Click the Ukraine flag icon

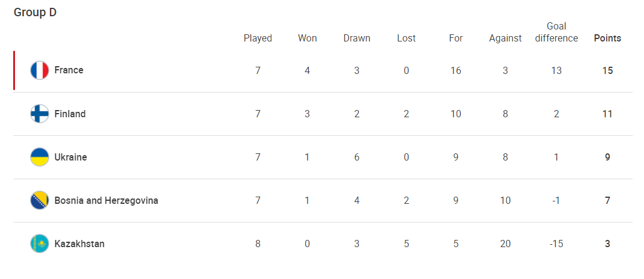40,157
